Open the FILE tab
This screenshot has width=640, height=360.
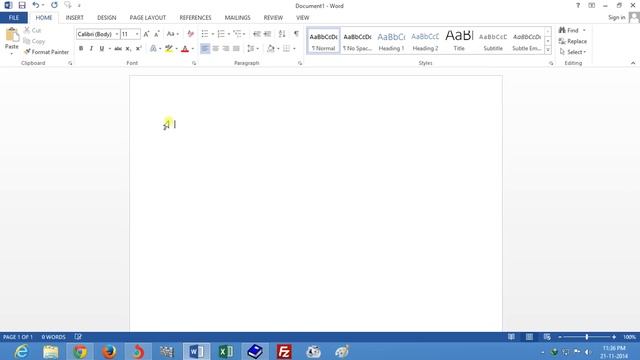(x=14, y=18)
